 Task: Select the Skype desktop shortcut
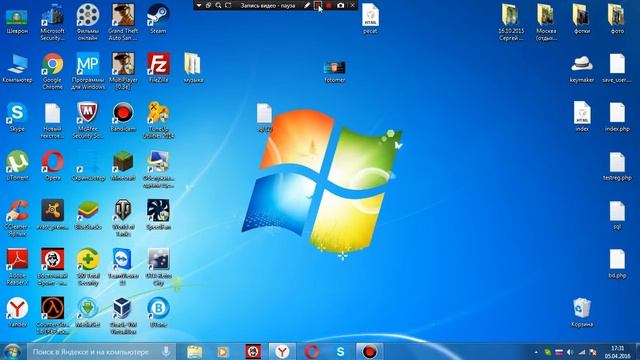(17, 118)
